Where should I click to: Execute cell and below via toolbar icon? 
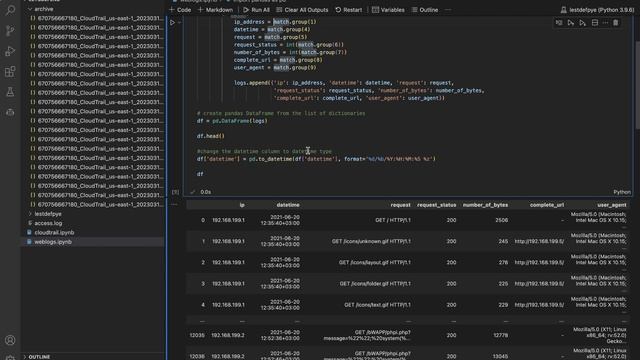[582, 23]
